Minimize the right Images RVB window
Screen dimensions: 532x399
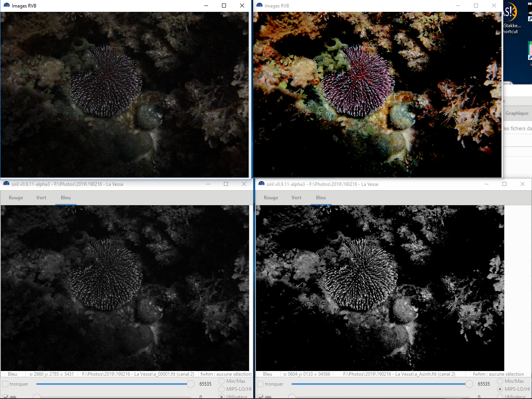pyautogui.click(x=458, y=6)
